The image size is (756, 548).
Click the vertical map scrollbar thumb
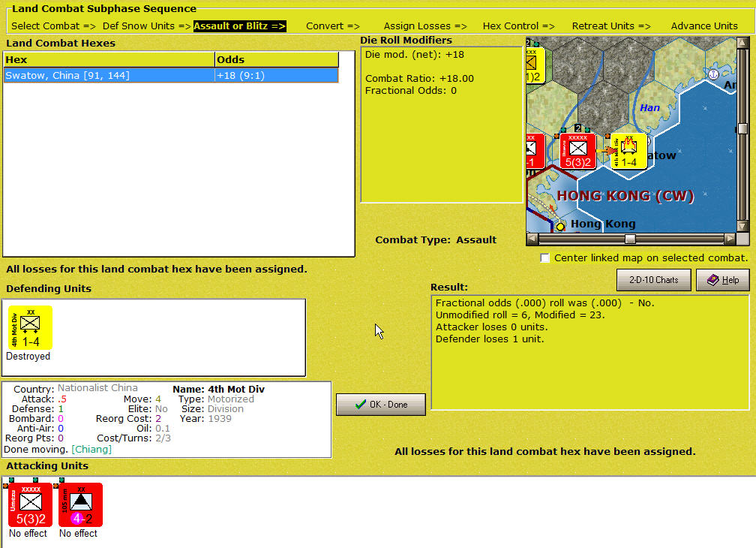pyautogui.click(x=742, y=129)
